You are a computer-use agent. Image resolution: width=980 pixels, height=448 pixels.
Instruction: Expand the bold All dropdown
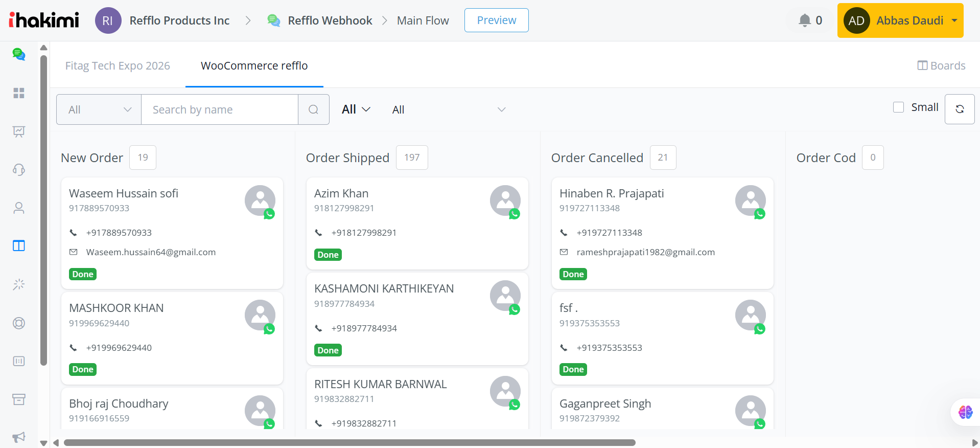(356, 109)
